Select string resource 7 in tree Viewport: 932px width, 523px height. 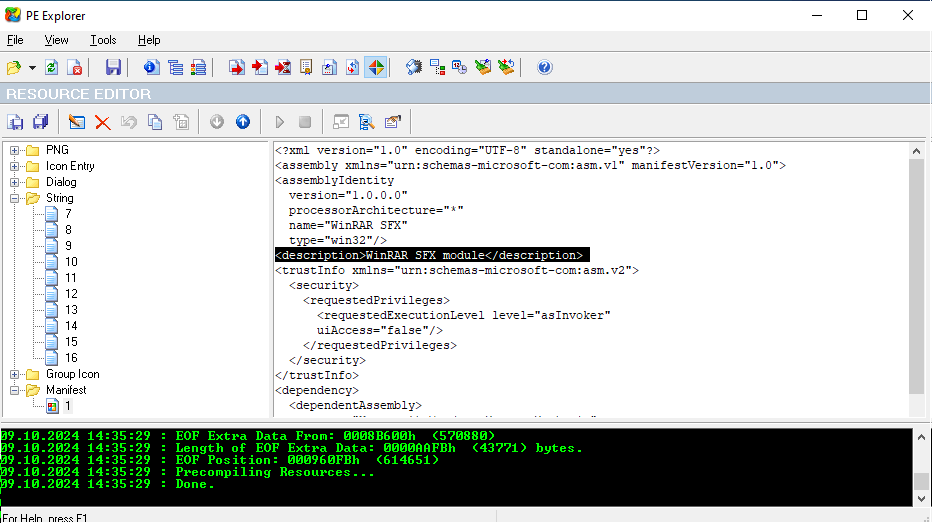pyautogui.click(x=68, y=214)
